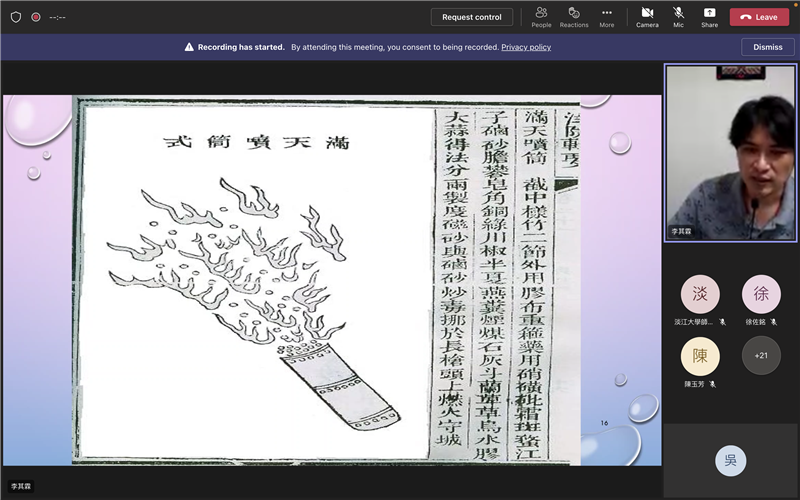This screenshot has width=800, height=500.
Task: Click the red recording indicator icon
Action: click(x=36, y=17)
